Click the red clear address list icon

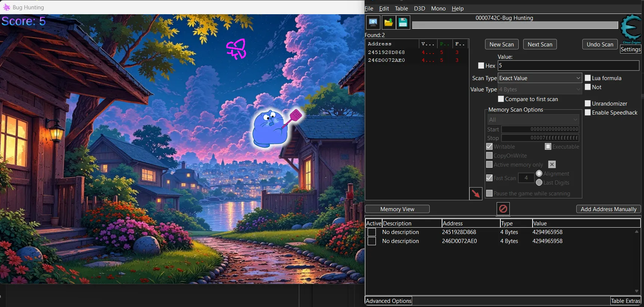pyautogui.click(x=503, y=209)
